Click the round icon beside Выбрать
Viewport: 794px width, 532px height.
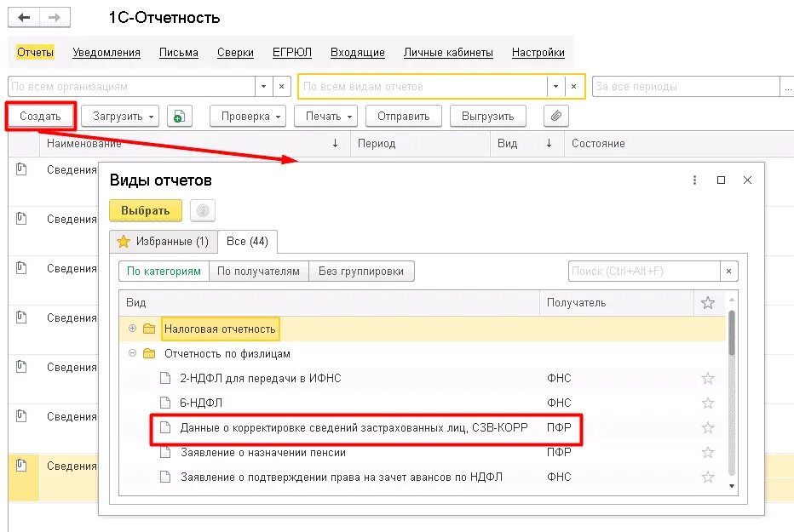click(203, 210)
